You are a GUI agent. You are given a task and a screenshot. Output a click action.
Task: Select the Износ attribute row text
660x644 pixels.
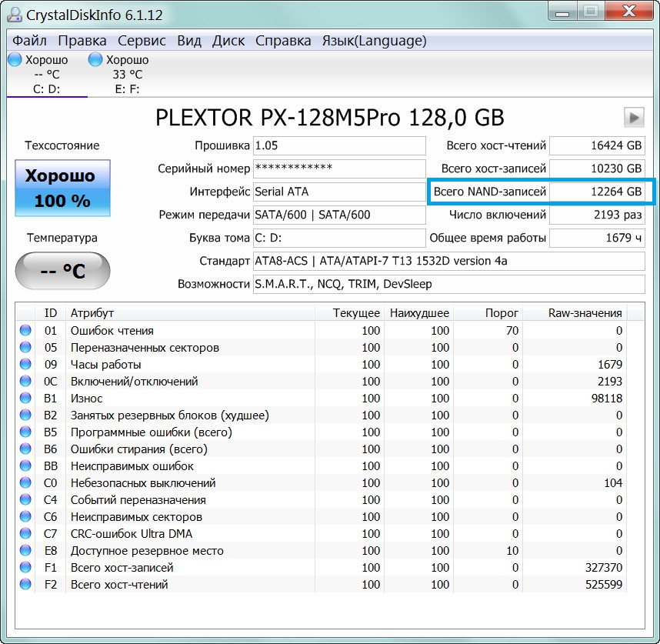86,399
